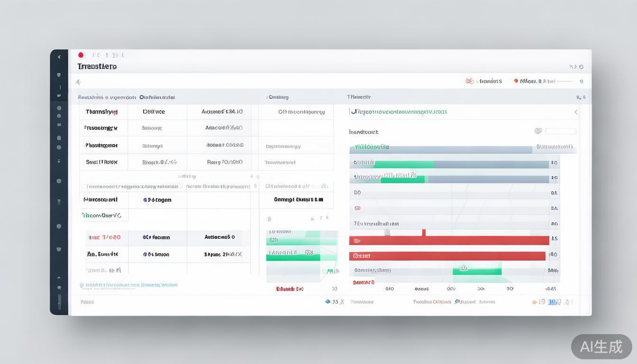Click the red record dot in title bar

[x=81, y=55]
